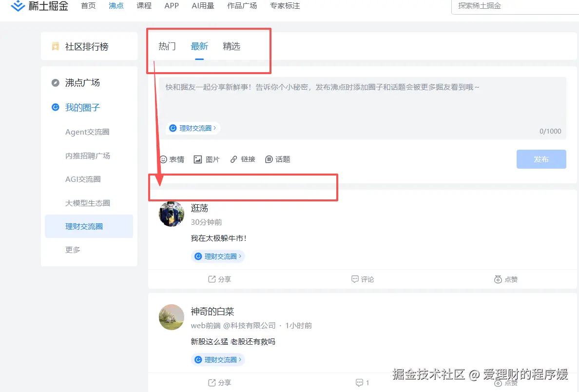The height and width of the screenshot is (392, 579).
Task: Open 神奇的白菜's avatar
Action: click(x=172, y=317)
